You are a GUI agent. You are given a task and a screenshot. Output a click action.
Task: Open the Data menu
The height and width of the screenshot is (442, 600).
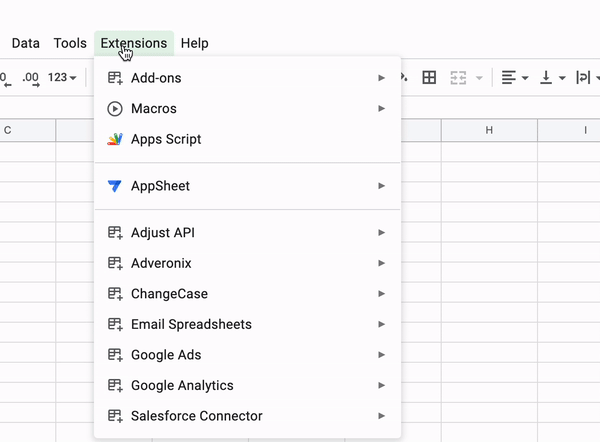26,43
